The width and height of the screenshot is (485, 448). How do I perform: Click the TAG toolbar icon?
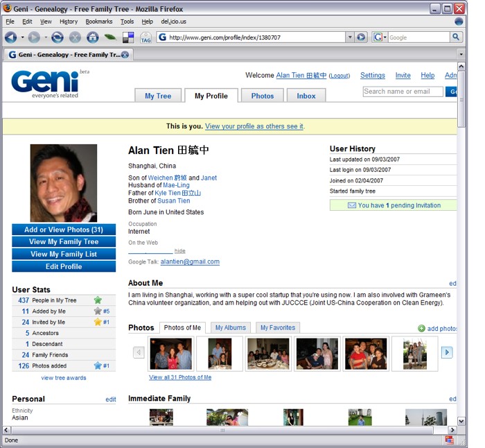pyautogui.click(x=145, y=37)
